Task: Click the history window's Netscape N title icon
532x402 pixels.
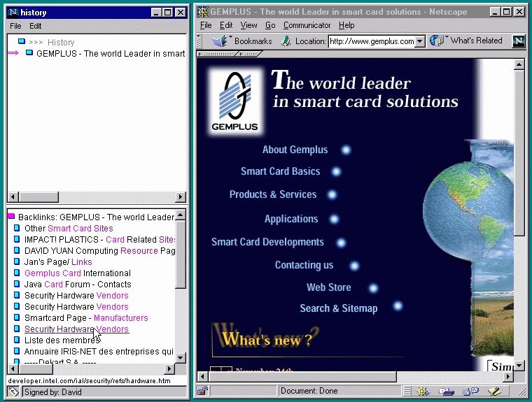Action: [13, 13]
